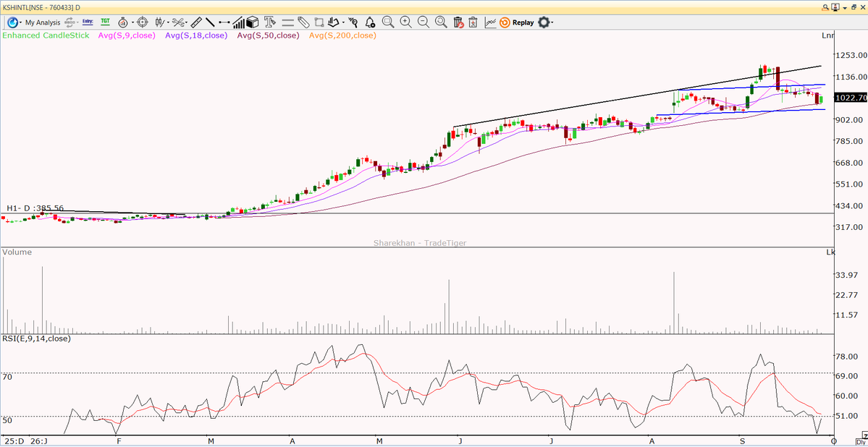
Task: Click the Avg(S,9,close) indicator label
Action: 127,35
